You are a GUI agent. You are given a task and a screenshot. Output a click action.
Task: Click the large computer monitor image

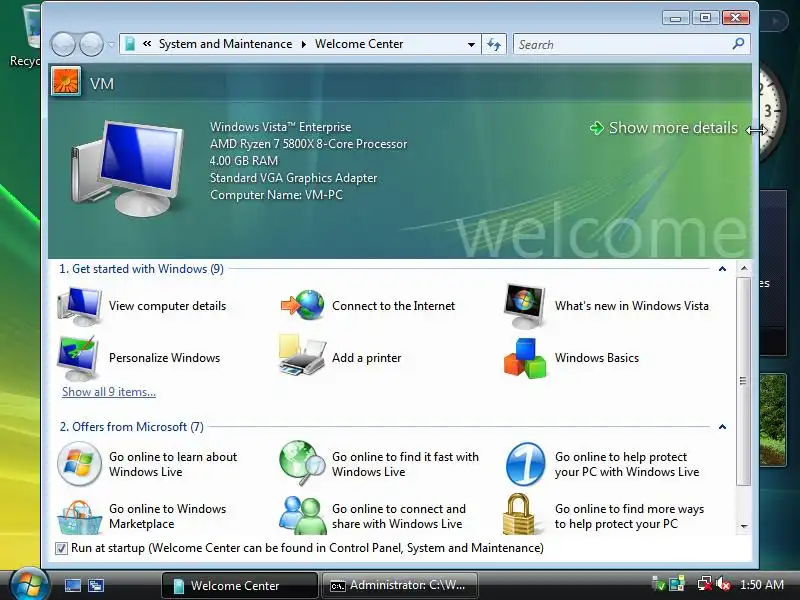pyautogui.click(x=127, y=168)
